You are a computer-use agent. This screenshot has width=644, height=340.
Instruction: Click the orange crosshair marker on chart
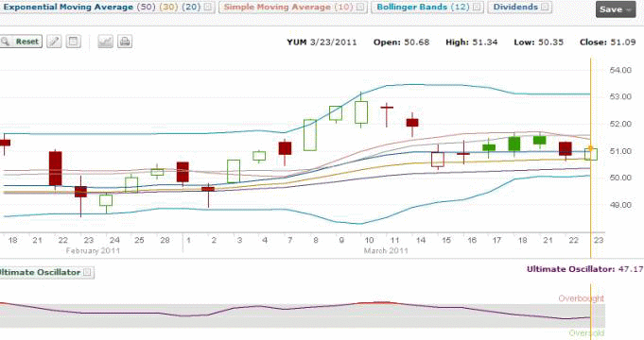click(591, 148)
